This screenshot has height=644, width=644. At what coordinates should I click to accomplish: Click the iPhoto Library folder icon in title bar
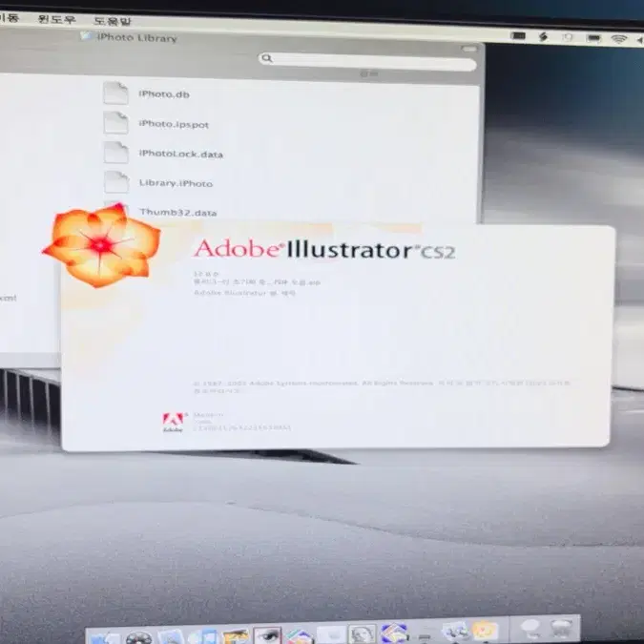86,35
